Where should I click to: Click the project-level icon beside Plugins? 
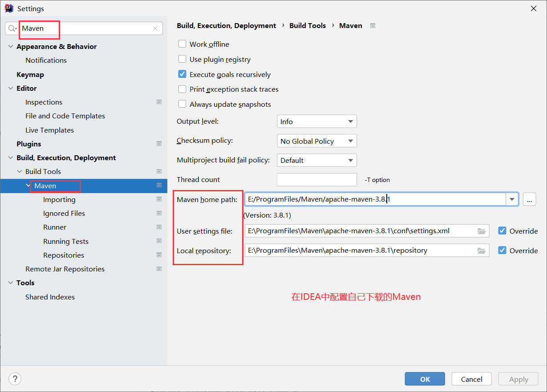[x=159, y=144]
